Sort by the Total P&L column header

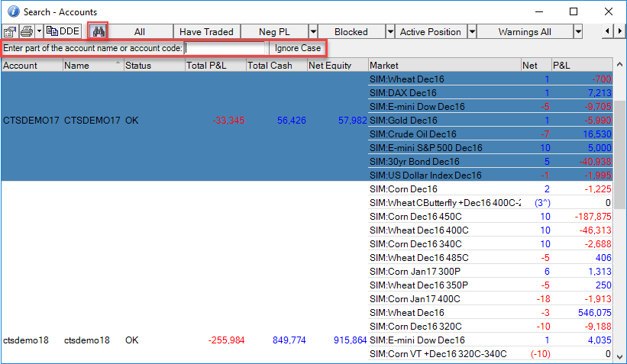[214, 66]
